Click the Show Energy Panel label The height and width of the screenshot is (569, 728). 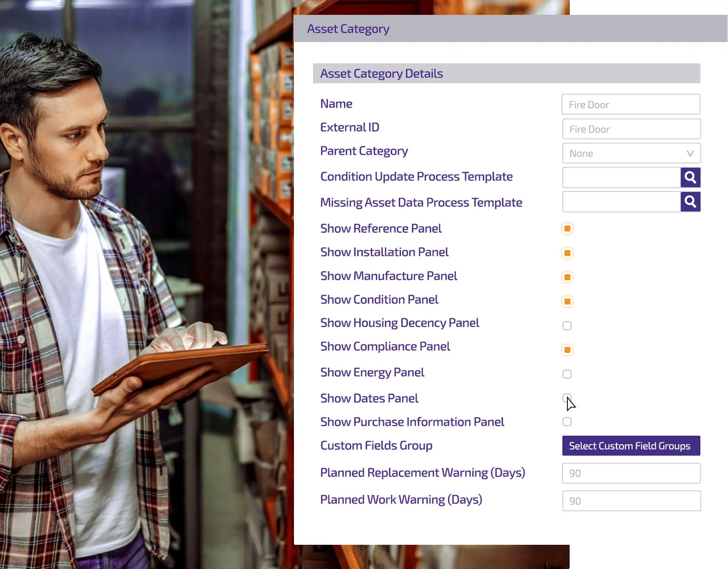pos(372,373)
